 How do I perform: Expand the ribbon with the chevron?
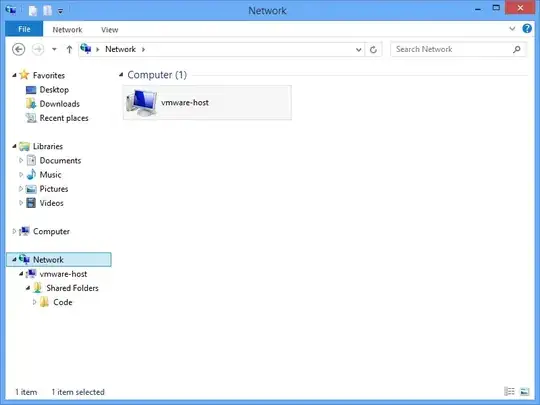512,29
